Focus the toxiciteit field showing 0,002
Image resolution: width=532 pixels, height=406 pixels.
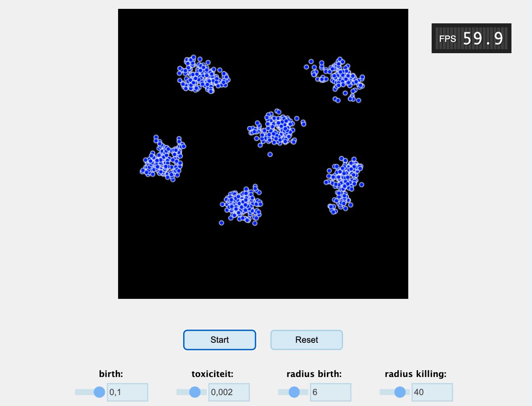229,392
